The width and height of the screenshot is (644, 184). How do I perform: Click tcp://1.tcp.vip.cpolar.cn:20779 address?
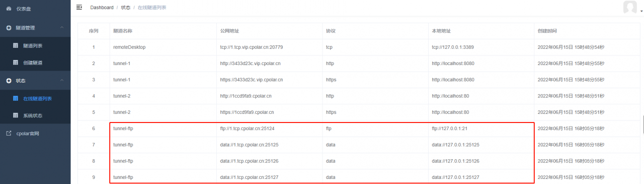coord(252,47)
